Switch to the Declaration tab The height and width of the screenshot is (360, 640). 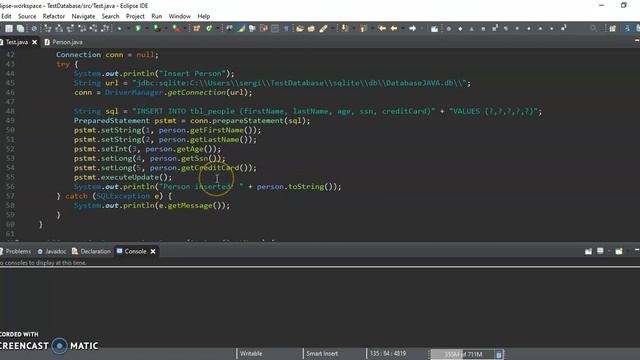coord(91,251)
